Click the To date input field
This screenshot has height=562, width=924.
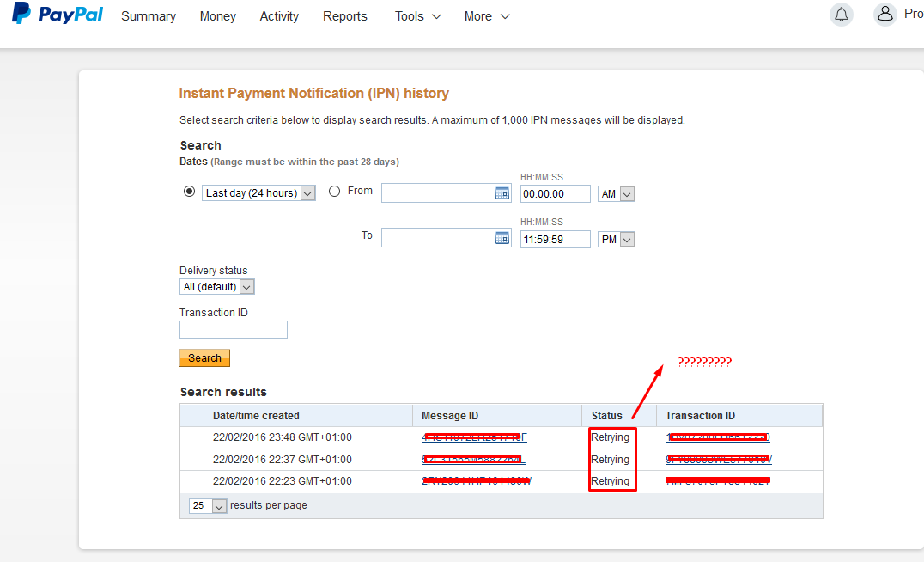(446, 238)
